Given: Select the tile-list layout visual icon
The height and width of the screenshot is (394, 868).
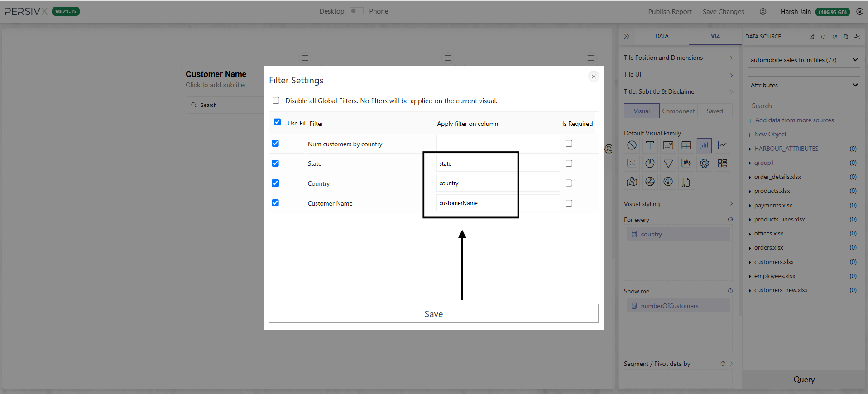Looking at the screenshot, I should point(722,163).
